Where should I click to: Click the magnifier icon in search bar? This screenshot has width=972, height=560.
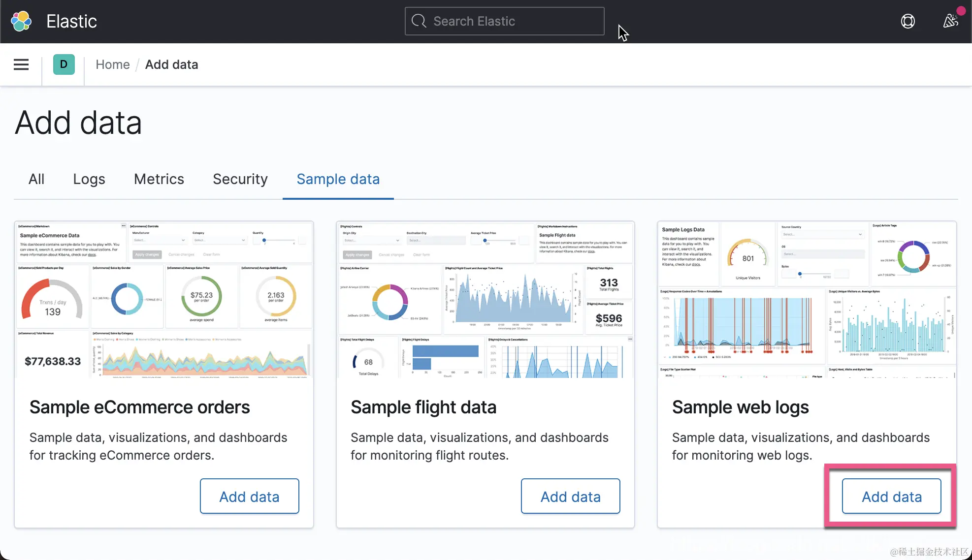(x=419, y=21)
